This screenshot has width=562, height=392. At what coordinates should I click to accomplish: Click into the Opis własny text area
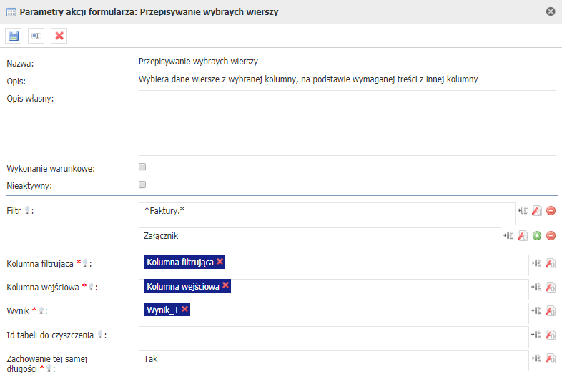point(347,122)
